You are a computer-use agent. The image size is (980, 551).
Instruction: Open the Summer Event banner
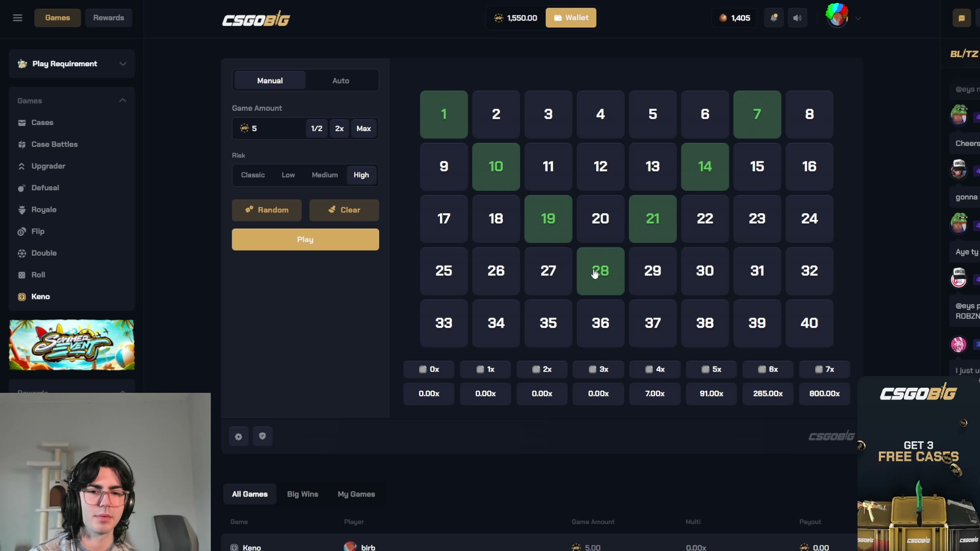(72, 345)
